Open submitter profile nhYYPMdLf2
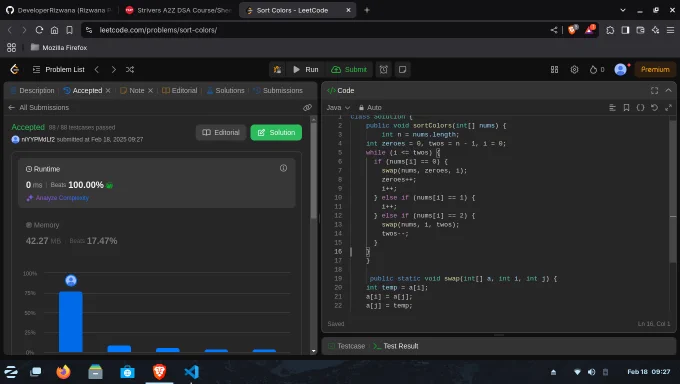This screenshot has height=384, width=680. pyautogui.click(x=38, y=139)
